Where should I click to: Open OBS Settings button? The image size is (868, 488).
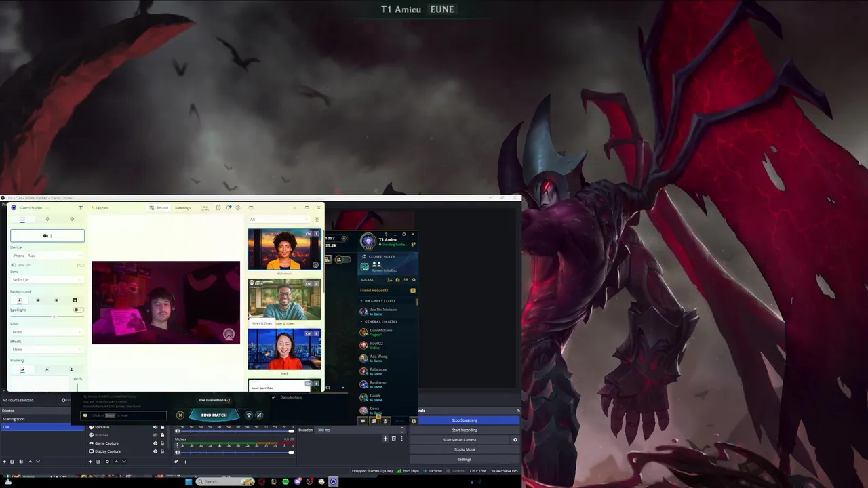pyautogui.click(x=465, y=460)
